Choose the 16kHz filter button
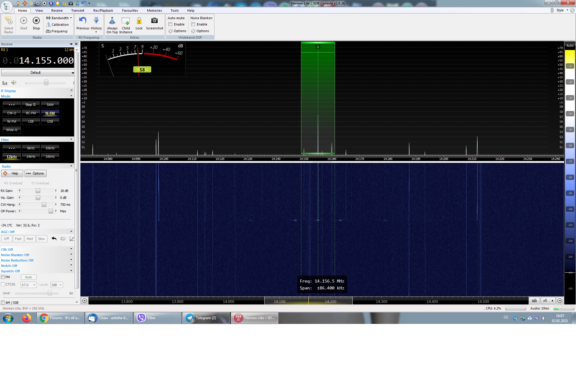Image resolution: width=576 pixels, height=392 pixels. point(50,157)
